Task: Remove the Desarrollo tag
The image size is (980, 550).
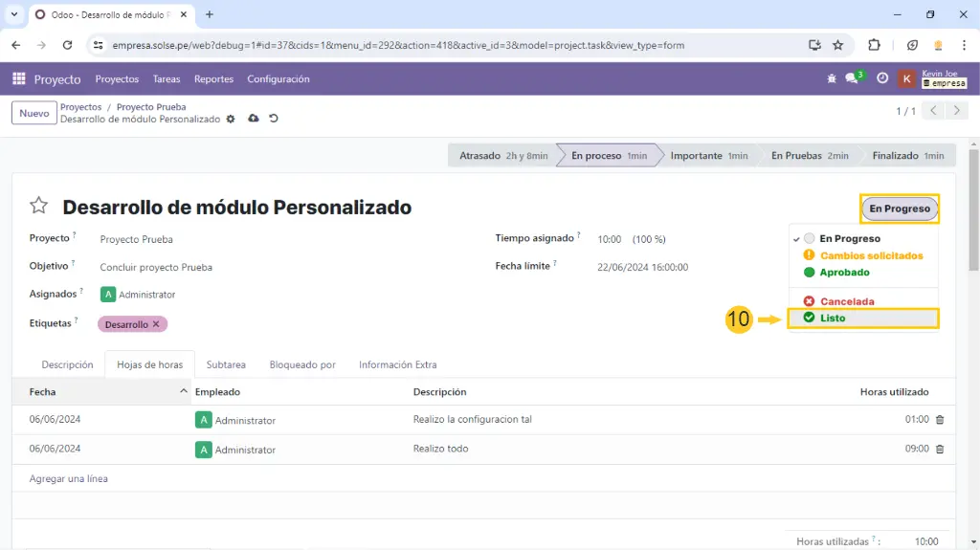Action: [x=156, y=324]
